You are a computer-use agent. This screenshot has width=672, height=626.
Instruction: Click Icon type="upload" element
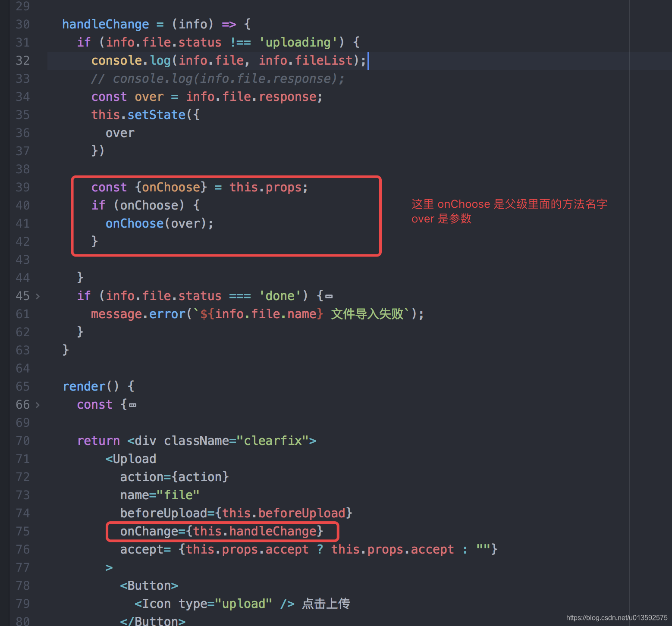click(x=214, y=604)
